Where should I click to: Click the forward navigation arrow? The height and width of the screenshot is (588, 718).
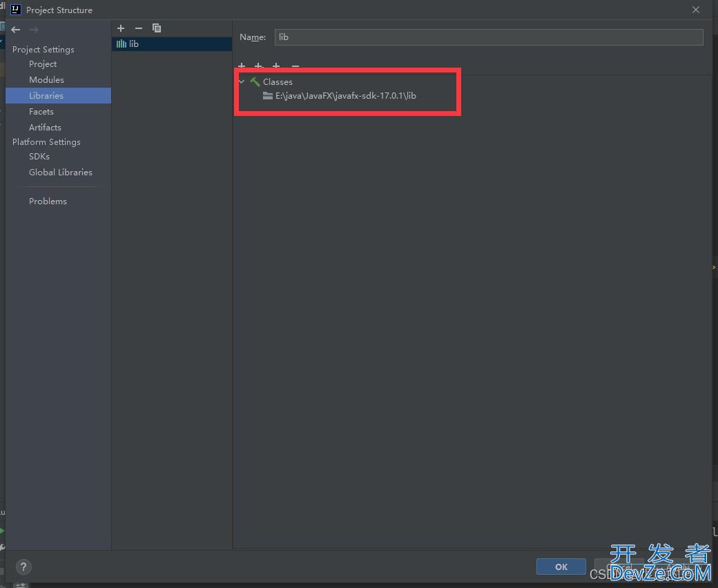pos(34,30)
